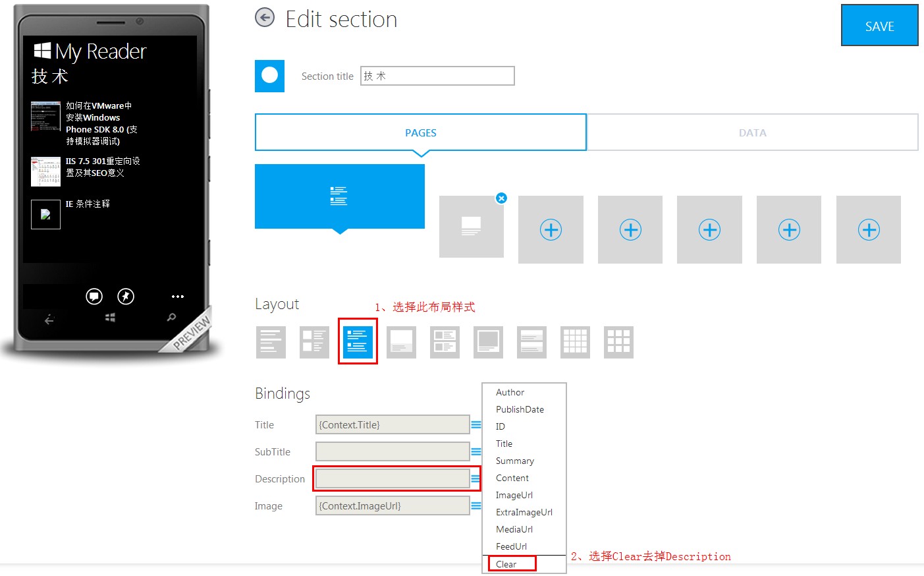Screen dimensions: 924x576
Task: Add a page using the third plus tile
Action: point(709,229)
